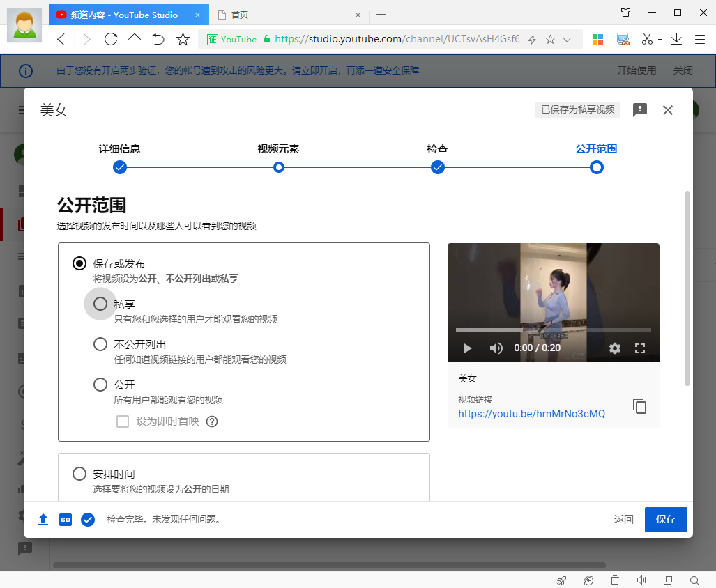Viewport: 716px width, 588px height.
Task: Click the 已保存为私享视频 status label
Action: (x=578, y=110)
